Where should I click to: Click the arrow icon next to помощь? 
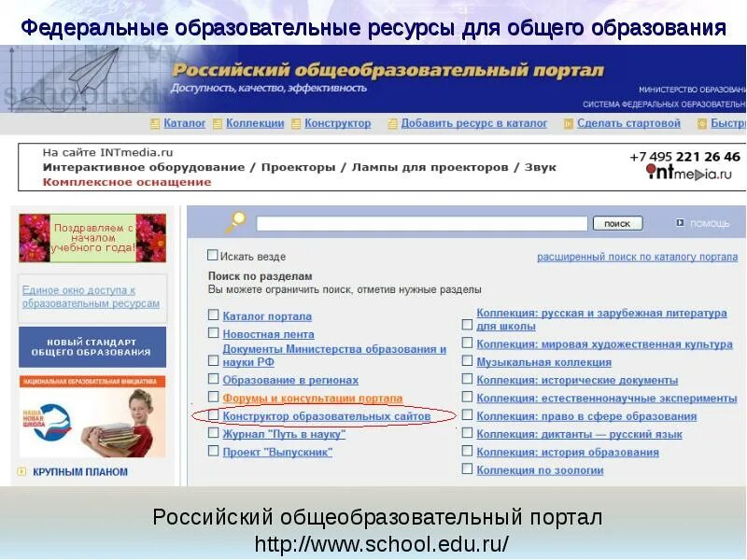coord(681,222)
